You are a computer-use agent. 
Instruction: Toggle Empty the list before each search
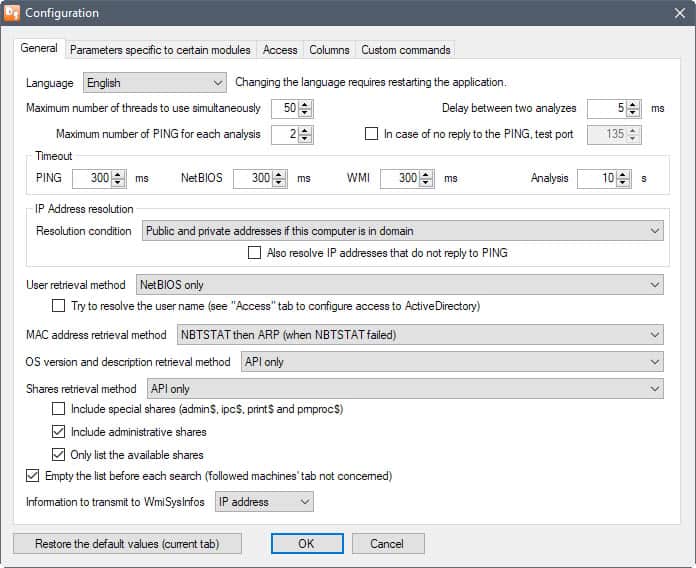tap(32, 476)
